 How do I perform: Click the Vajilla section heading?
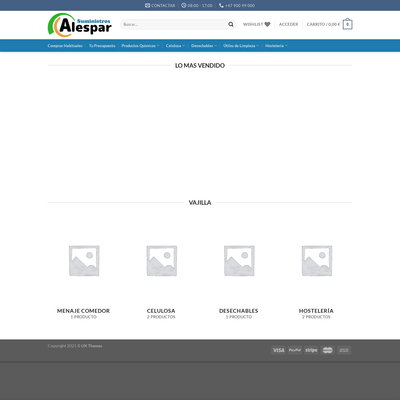tap(200, 203)
